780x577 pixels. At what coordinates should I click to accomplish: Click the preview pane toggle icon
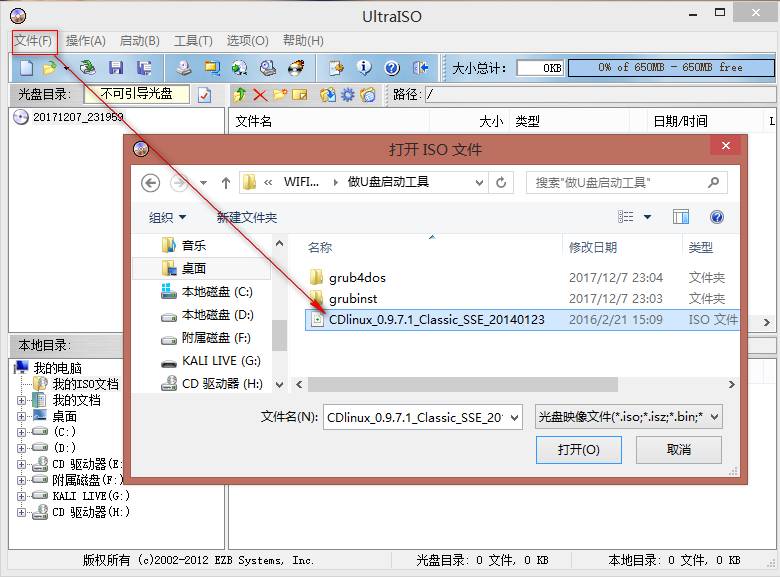coord(681,217)
